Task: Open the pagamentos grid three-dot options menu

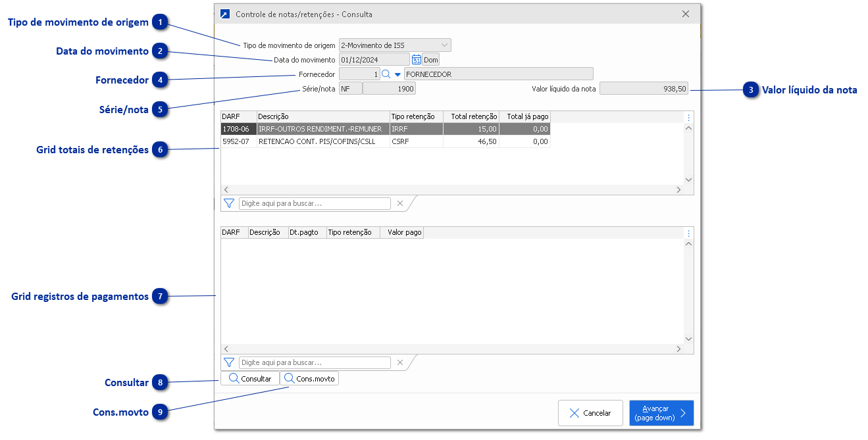Action: pyautogui.click(x=688, y=233)
